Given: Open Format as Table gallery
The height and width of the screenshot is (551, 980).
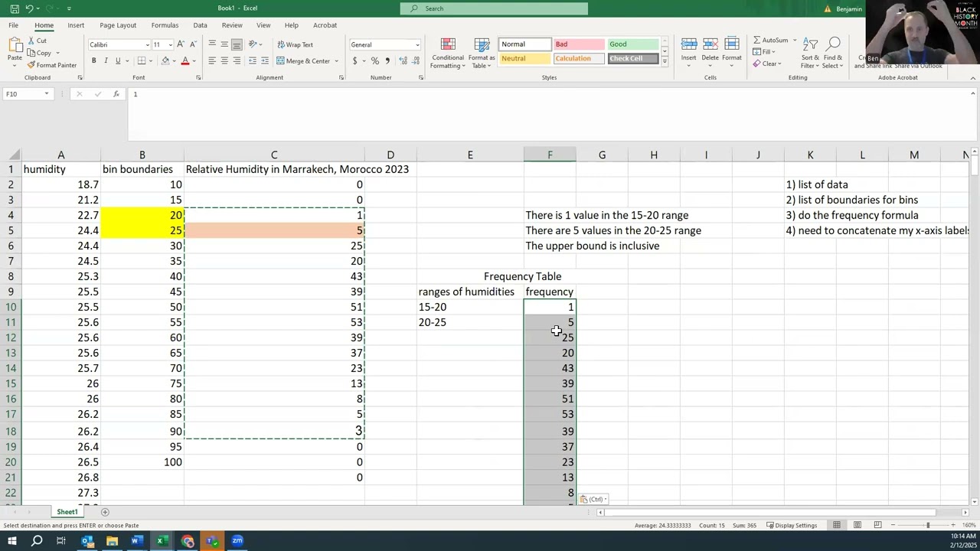Looking at the screenshot, I should pyautogui.click(x=482, y=53).
